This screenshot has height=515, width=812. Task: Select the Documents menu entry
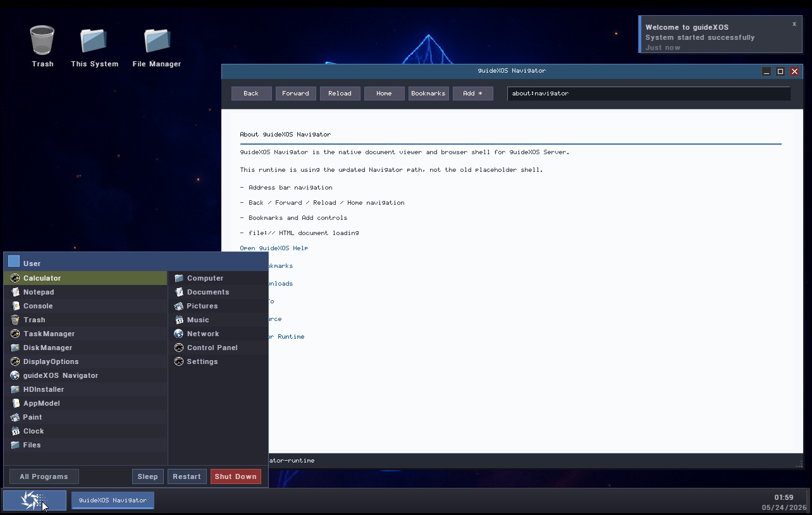tap(218, 292)
